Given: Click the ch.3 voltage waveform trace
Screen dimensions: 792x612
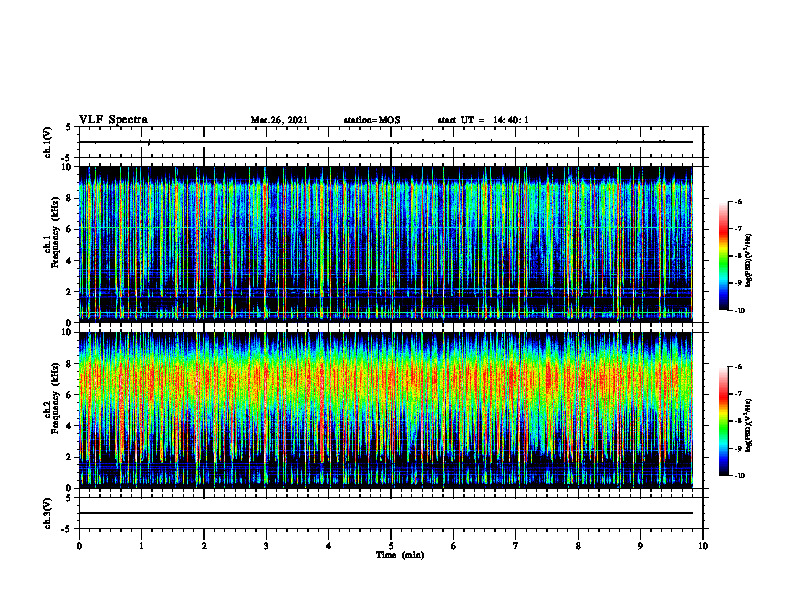Looking at the screenshot, I should point(386,513).
